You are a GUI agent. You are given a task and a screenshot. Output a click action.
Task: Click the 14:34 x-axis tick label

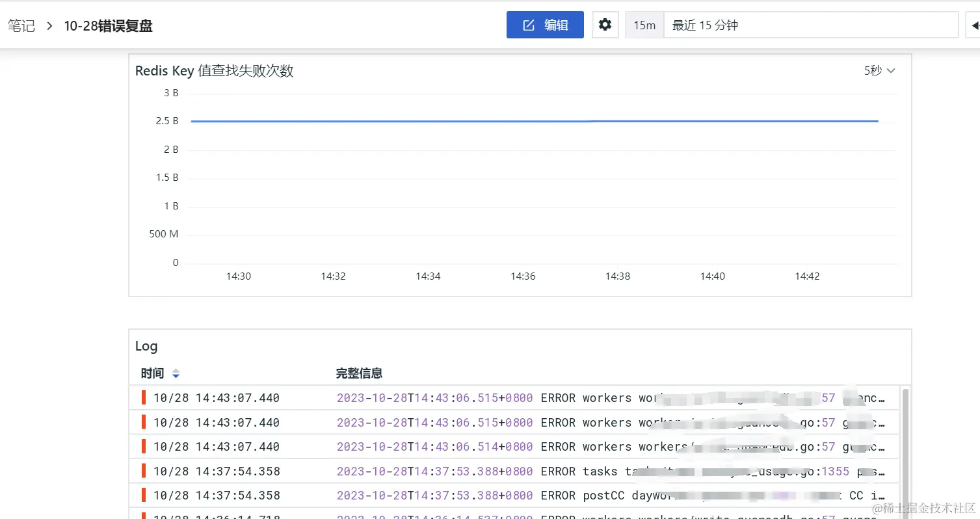[x=428, y=276]
